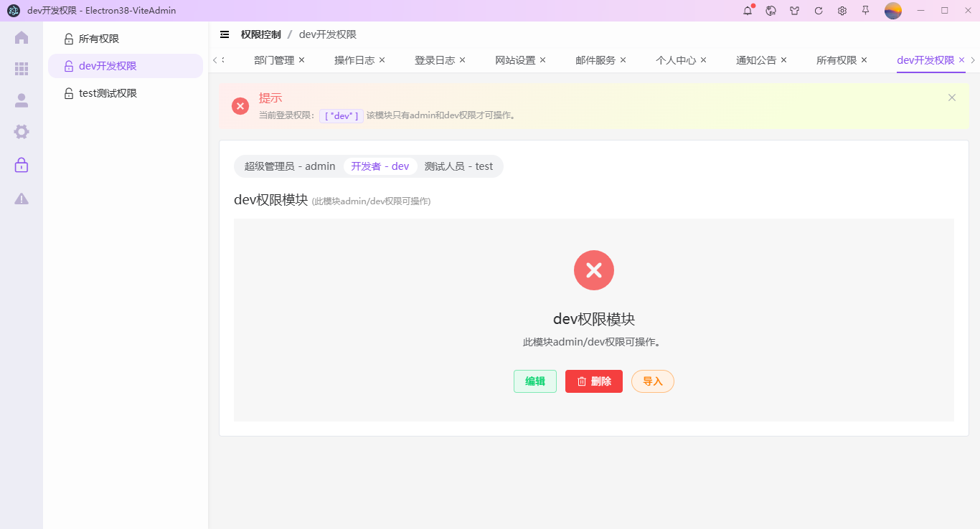980x529 pixels.
Task: Open notifications via the bell icon
Action: click(747, 11)
